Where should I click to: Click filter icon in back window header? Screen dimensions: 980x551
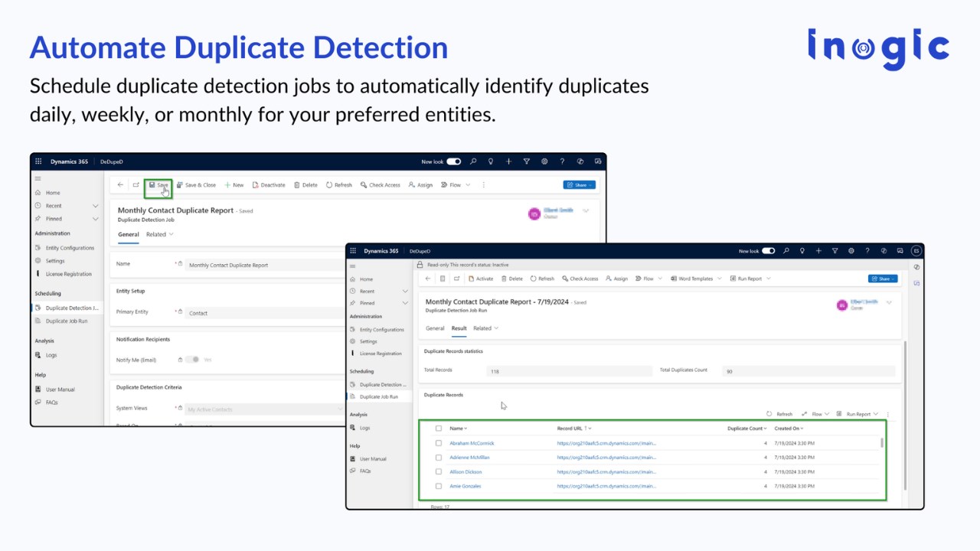[527, 161]
